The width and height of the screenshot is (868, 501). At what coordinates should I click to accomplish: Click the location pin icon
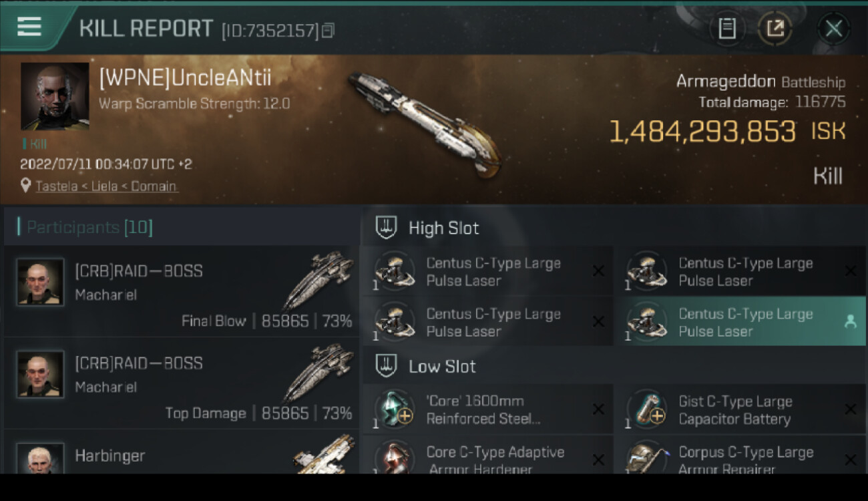pyautogui.click(x=26, y=186)
